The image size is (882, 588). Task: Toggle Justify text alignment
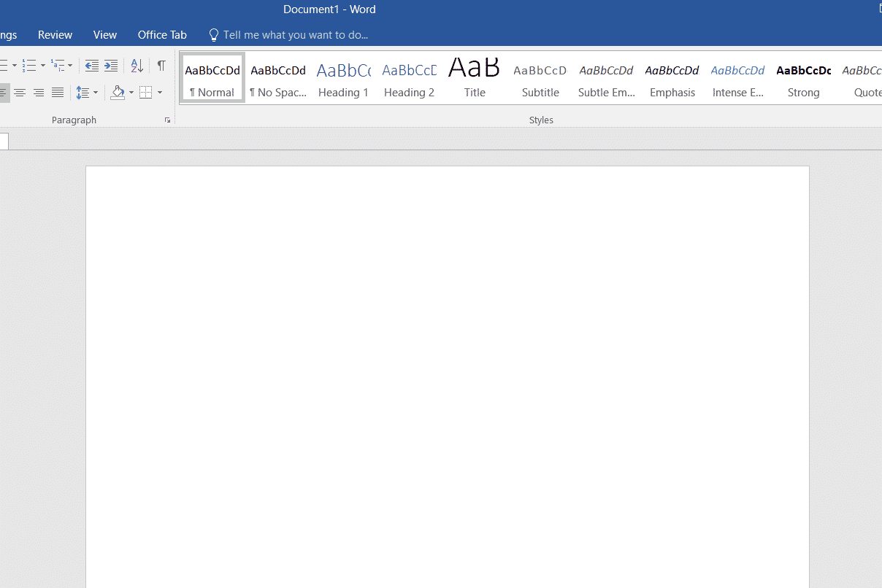58,93
